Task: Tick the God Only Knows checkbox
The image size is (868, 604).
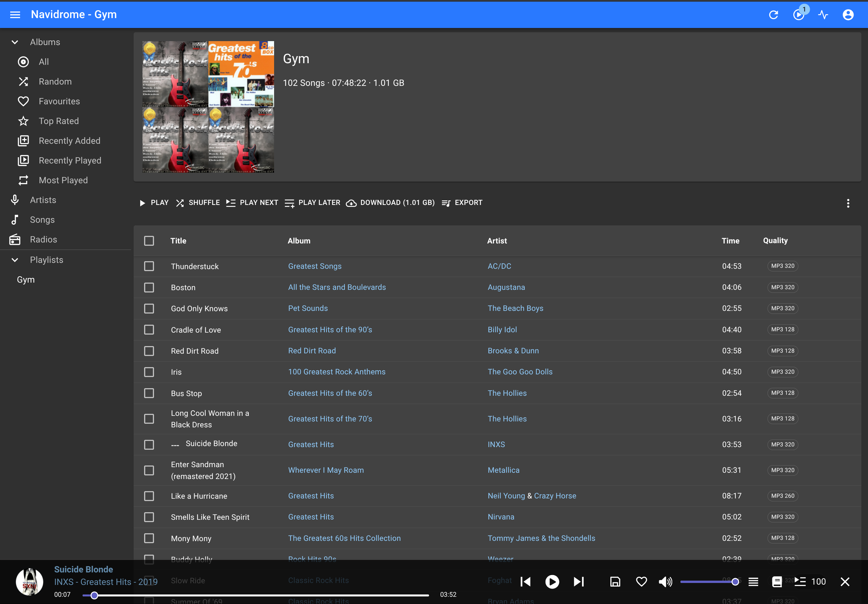Action: click(x=149, y=309)
